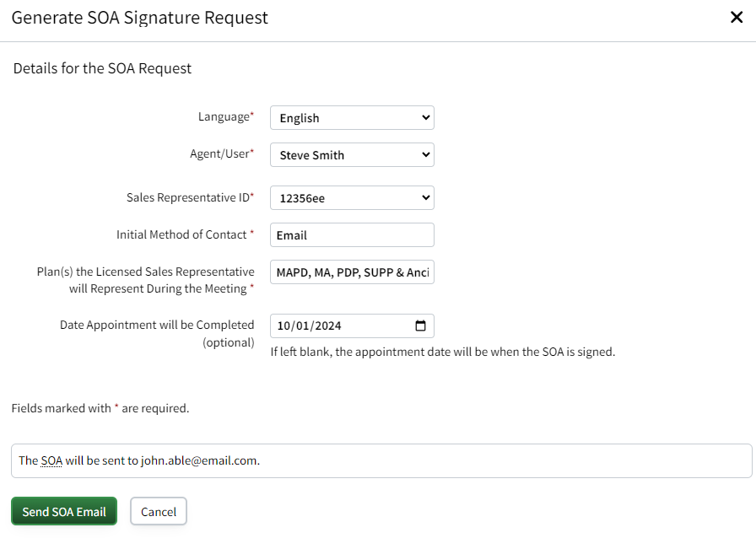Image resolution: width=756 pixels, height=538 pixels.
Task: Click the X to close the dialog
Action: tap(736, 17)
